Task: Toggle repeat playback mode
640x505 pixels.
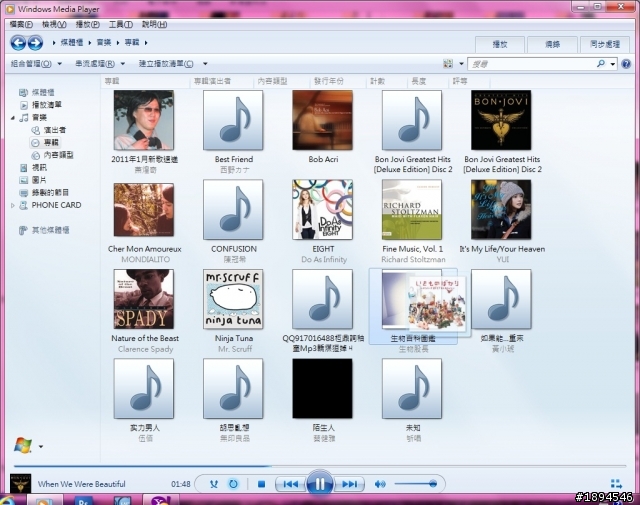Action: [x=233, y=484]
